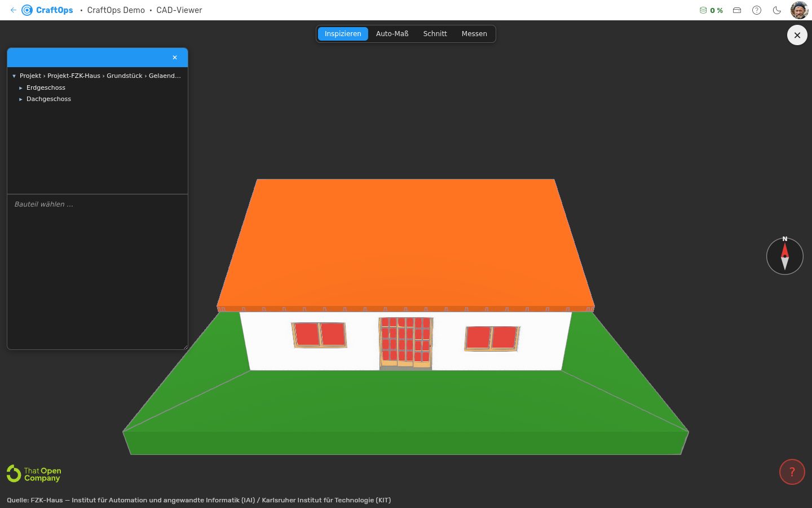This screenshot has height=508, width=812.
Task: Open the storage 0 % indicator
Action: point(711,10)
